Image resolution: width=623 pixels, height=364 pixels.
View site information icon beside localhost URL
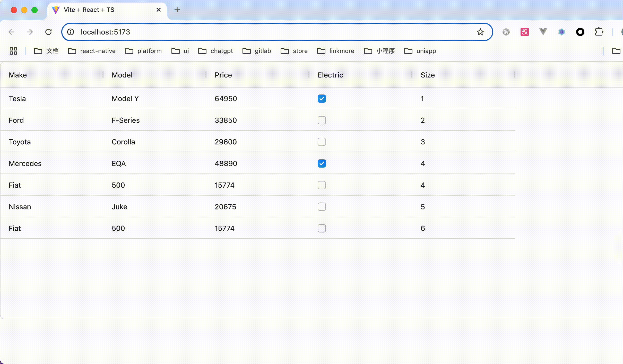(71, 32)
